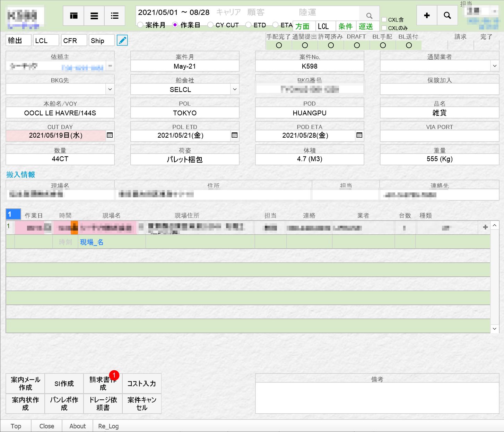Select the CY CUT radio button

click(210, 25)
